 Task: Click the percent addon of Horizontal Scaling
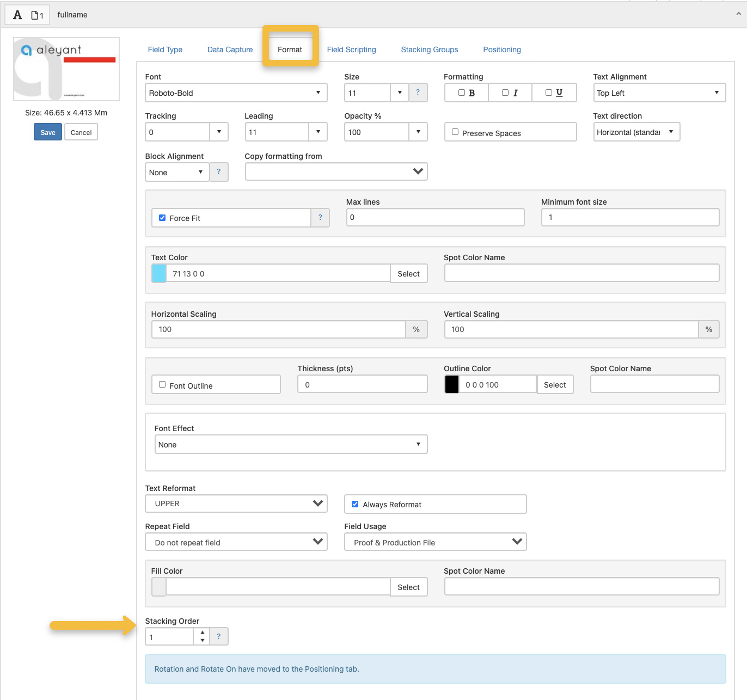(x=417, y=329)
